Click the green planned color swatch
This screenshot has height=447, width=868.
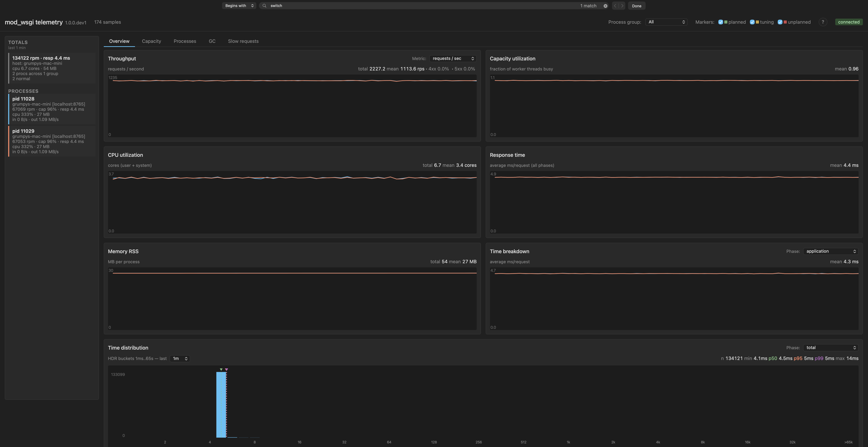coord(725,22)
